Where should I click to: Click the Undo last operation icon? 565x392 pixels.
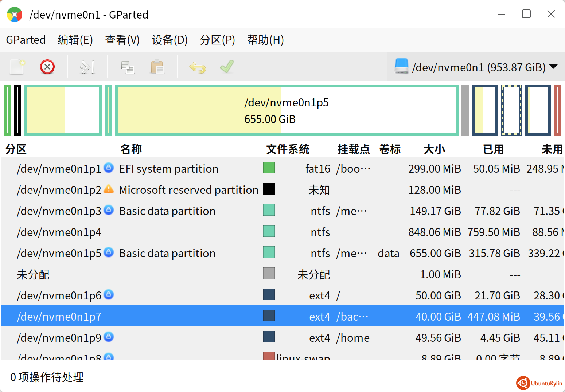(198, 67)
